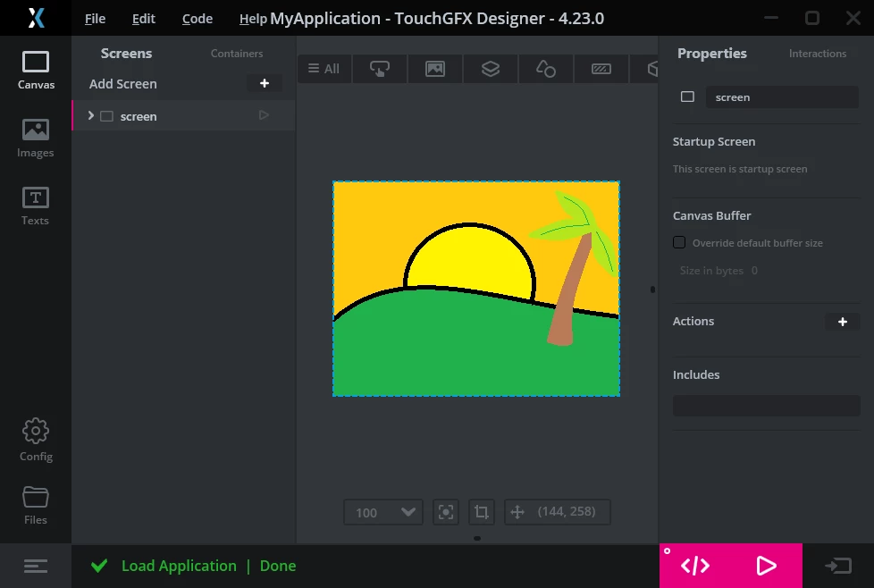Screen dimensions: 874x588
Task: Open the File menu
Action: (95, 19)
